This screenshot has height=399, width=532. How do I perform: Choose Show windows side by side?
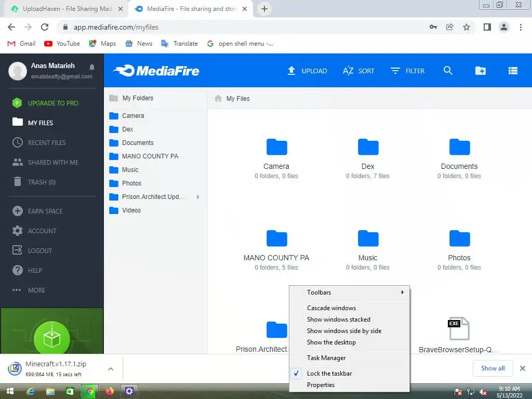[350, 331]
